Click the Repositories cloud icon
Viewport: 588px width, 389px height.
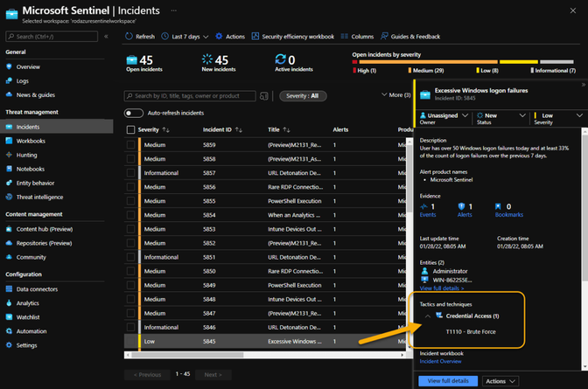click(9, 243)
